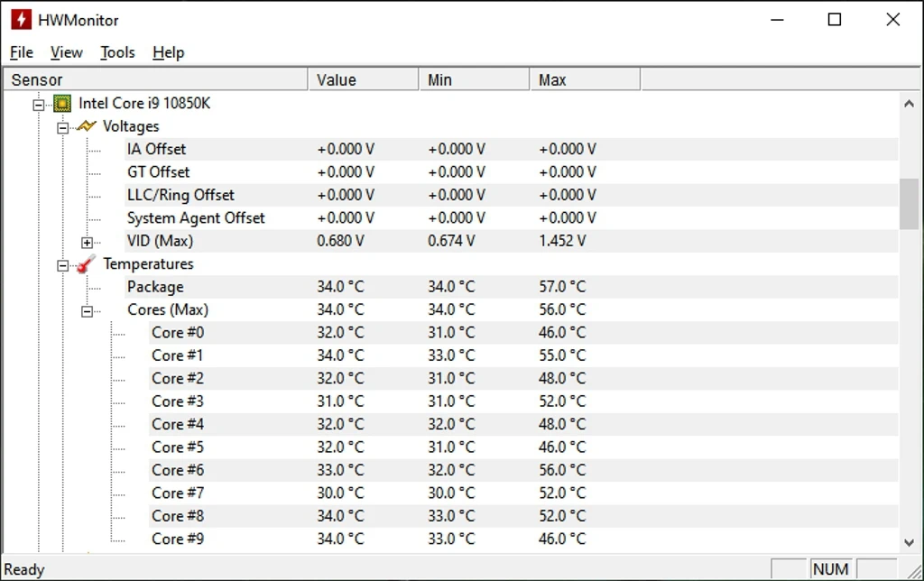Expand the VID (Max) entry

pyautogui.click(x=87, y=243)
